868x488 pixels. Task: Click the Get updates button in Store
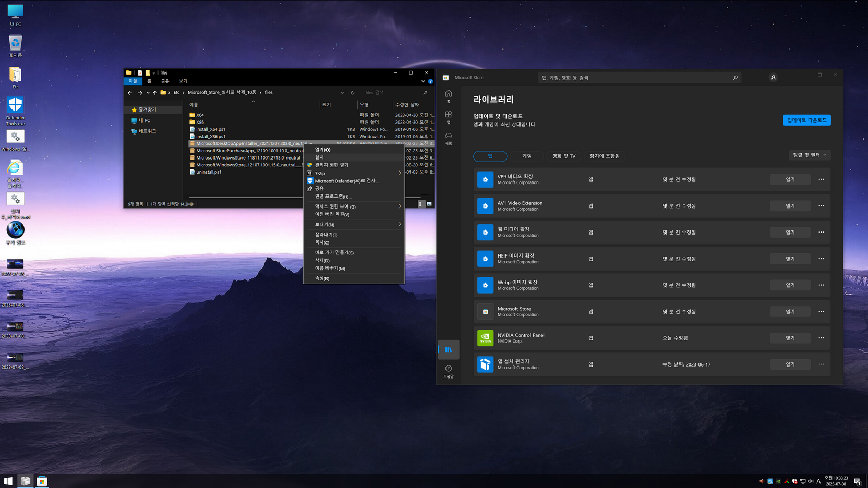806,120
